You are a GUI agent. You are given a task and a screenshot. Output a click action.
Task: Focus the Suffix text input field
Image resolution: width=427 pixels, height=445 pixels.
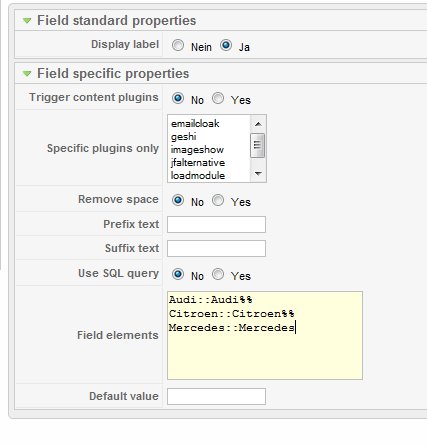click(x=216, y=248)
